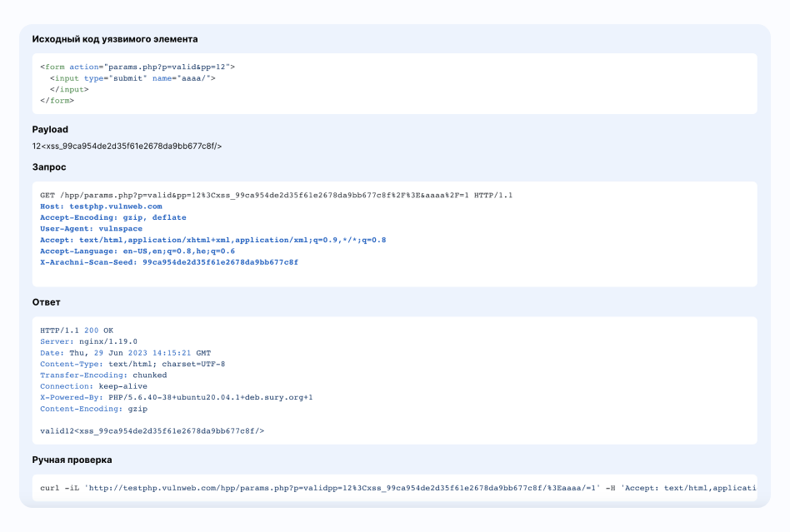The image size is (790, 532).
Task: Click the HTTP/1.1 200 OK status line
Action: click(77, 330)
